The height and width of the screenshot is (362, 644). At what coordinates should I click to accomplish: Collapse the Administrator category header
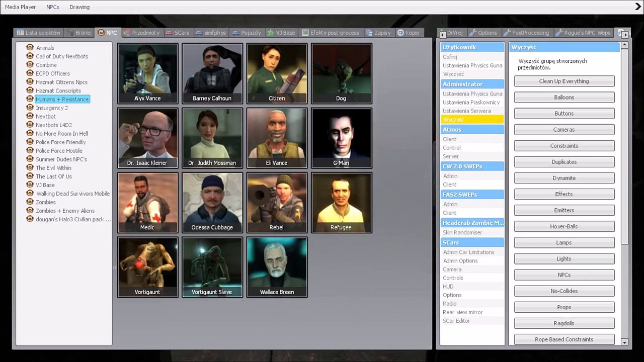tap(472, 84)
